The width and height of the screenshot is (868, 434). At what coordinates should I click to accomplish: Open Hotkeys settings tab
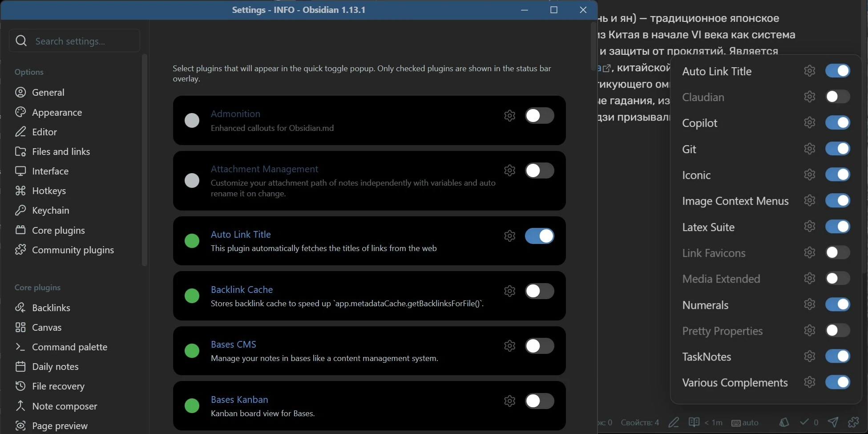tap(76, 191)
